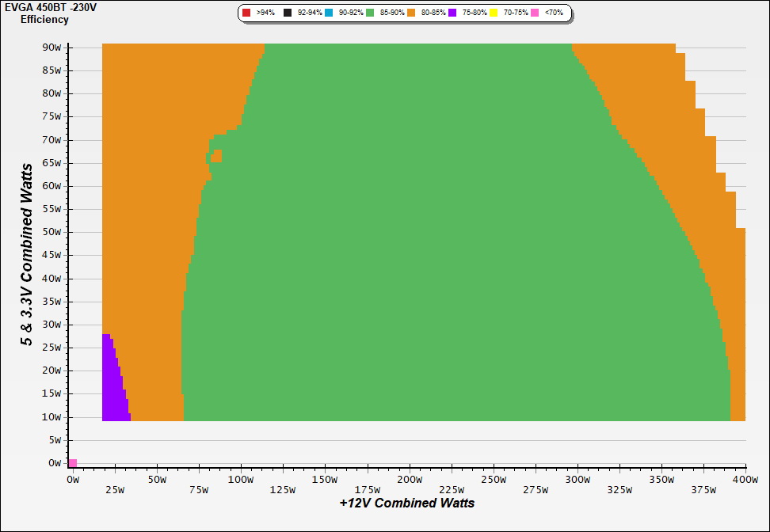
Task: Click the red >94% legend swatch
Action: coord(246,13)
